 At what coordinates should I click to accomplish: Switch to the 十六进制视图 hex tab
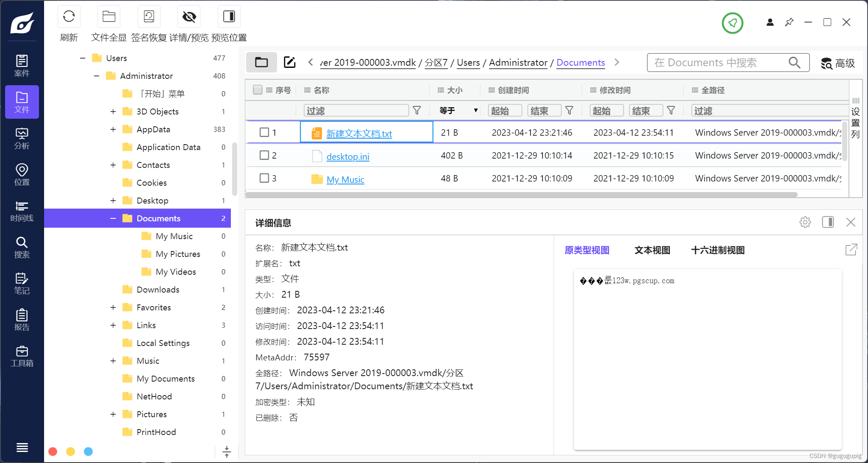pos(718,250)
